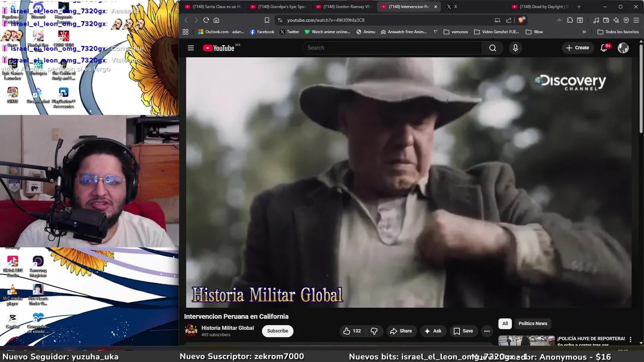Screen dimensions: 644x362
Task: Subscribe to Historia Militar Global
Action: coord(278,331)
